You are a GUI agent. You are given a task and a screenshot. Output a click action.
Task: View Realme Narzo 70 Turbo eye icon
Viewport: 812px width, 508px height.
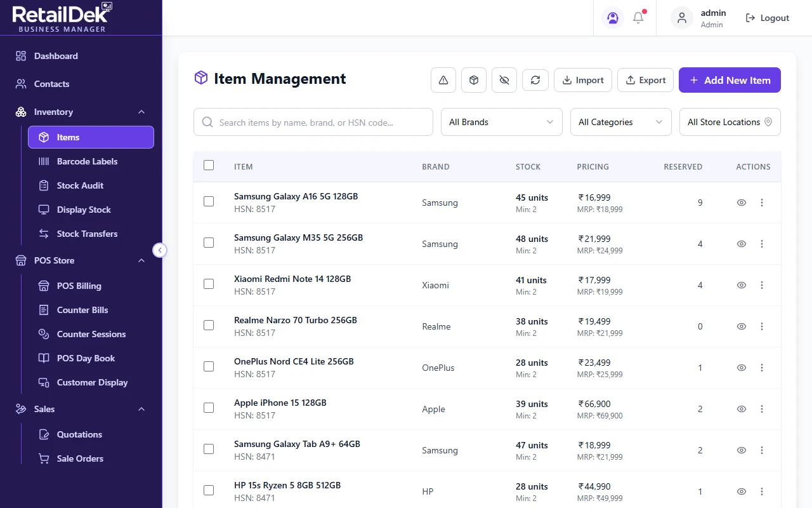tap(741, 326)
